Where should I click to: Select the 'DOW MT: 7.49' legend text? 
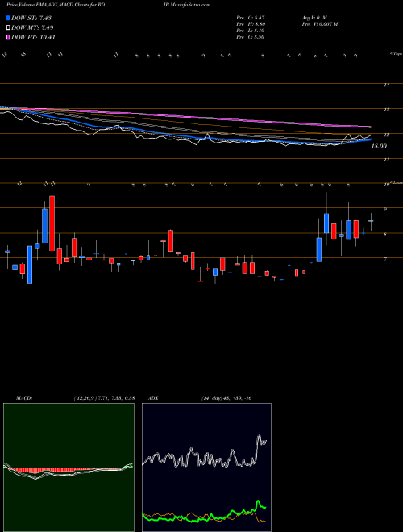pos(32,28)
